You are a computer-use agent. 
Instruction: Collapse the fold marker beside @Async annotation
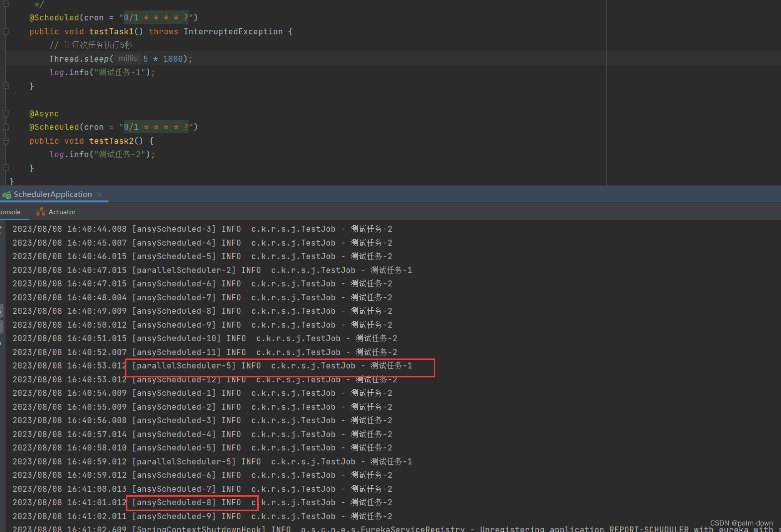(6, 114)
